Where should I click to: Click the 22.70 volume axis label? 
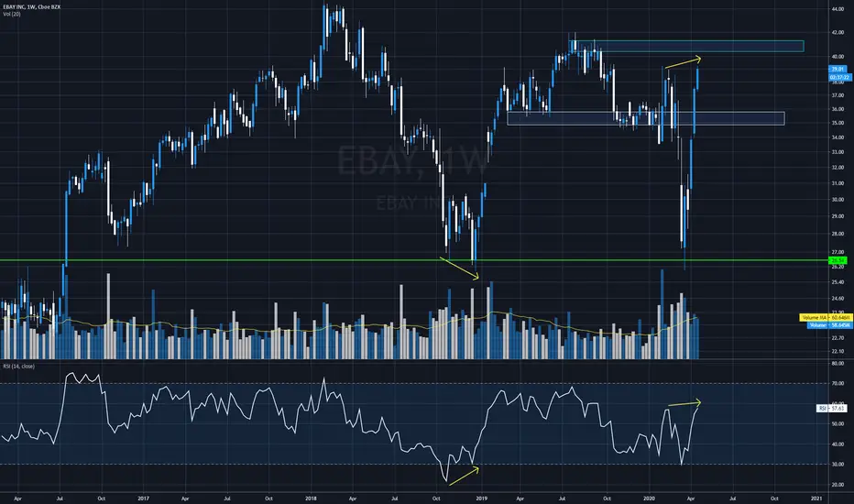tap(838, 338)
